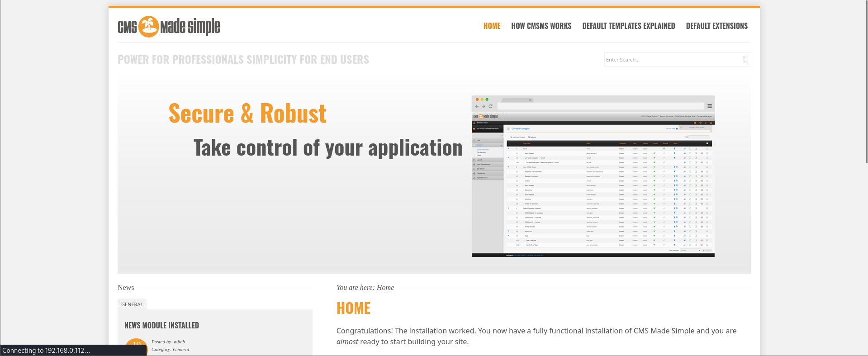Open the HOME navigation item

[x=492, y=26]
